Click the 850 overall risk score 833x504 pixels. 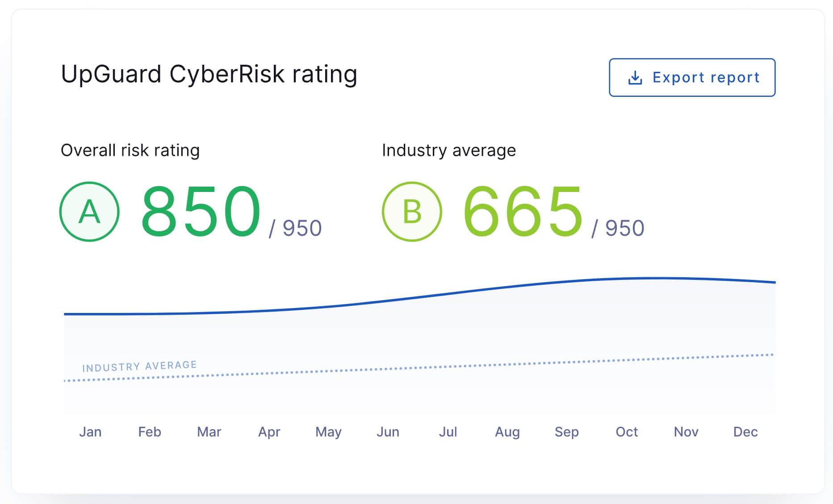click(x=201, y=212)
